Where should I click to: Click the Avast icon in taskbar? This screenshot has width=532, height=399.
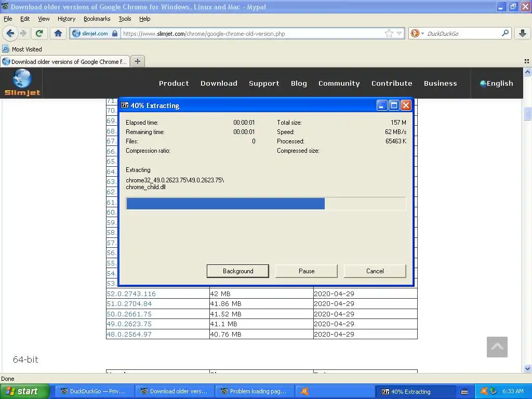click(304, 391)
